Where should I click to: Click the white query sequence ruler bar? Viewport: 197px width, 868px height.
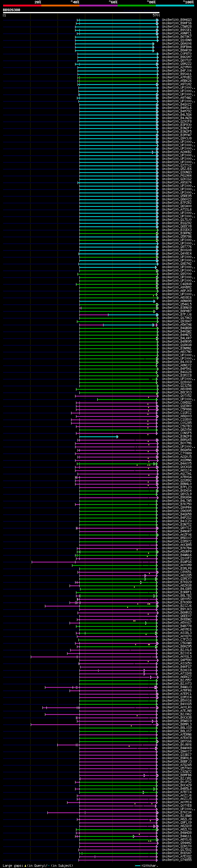pos(81,12)
